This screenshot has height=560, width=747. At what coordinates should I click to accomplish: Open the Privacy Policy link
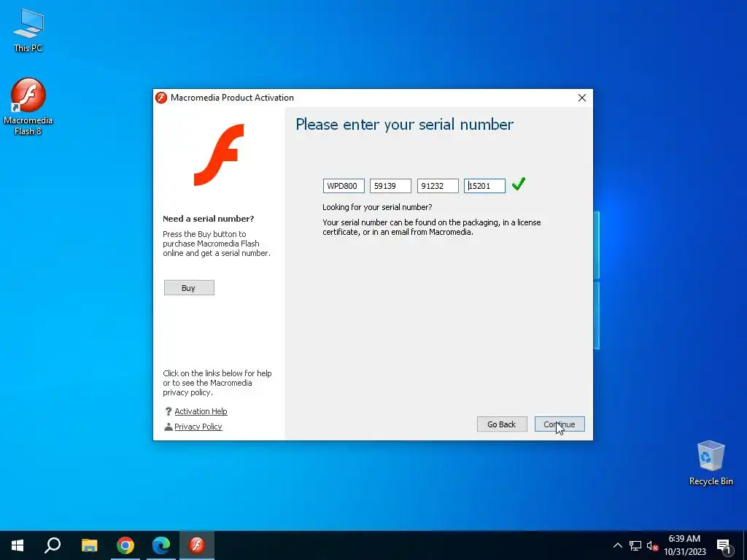coord(198,427)
